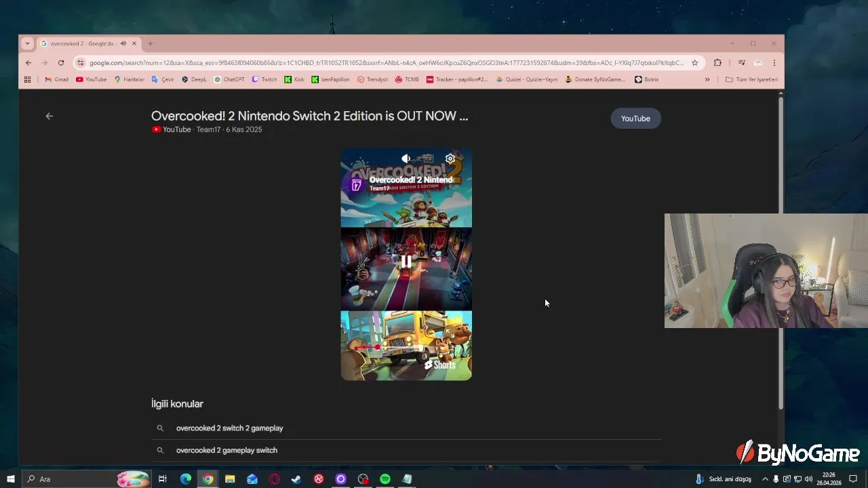Open the Haritalar bookmark
Viewport: 868px width, 488px height.
[x=129, y=79]
